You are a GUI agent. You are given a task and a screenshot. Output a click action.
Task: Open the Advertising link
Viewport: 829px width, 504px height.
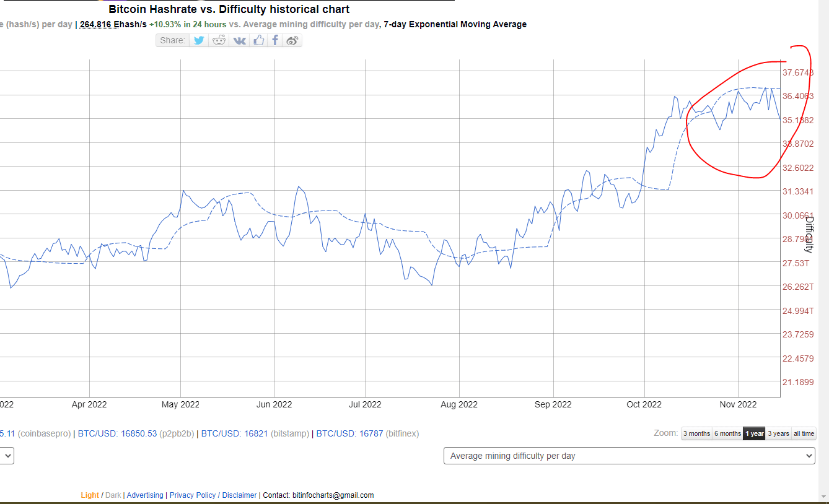[x=145, y=495]
